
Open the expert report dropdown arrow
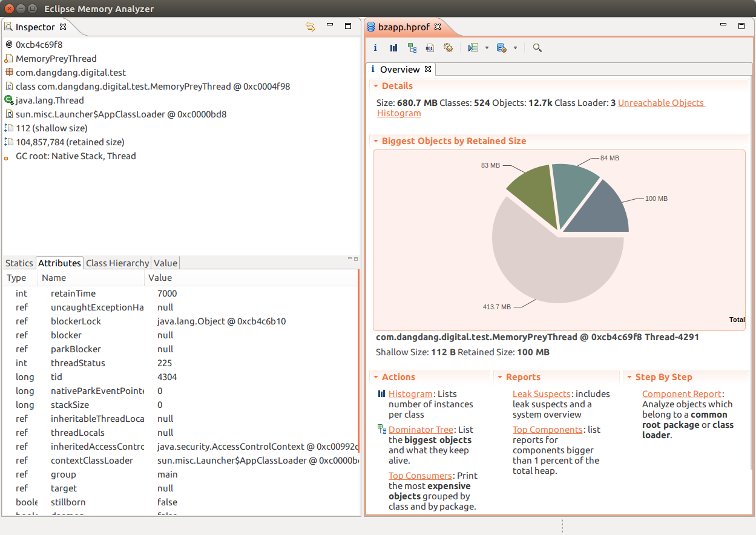point(487,48)
